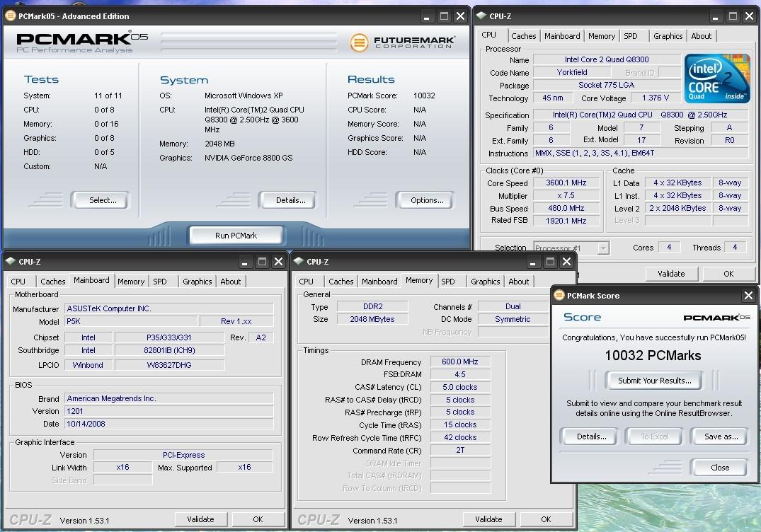Maximize the PCMark05 Advanced Edition window
The width and height of the screenshot is (761, 532).
[x=444, y=16]
